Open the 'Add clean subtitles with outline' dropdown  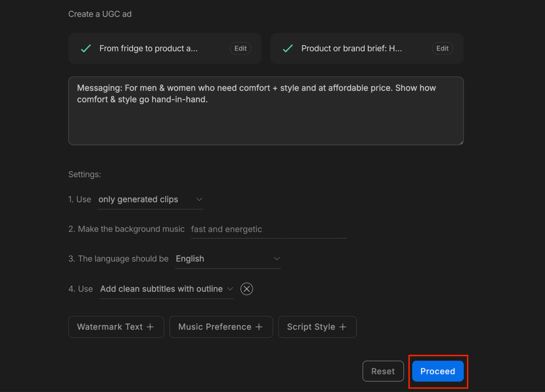[166, 289]
